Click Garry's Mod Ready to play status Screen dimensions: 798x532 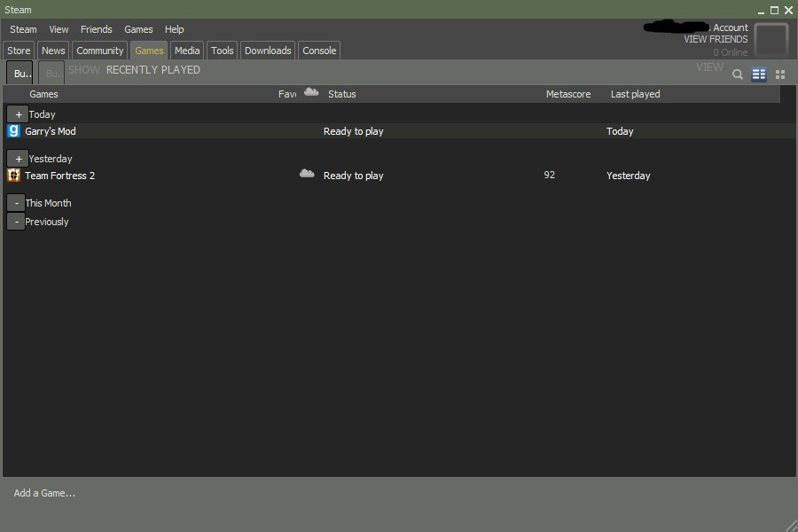tap(353, 131)
